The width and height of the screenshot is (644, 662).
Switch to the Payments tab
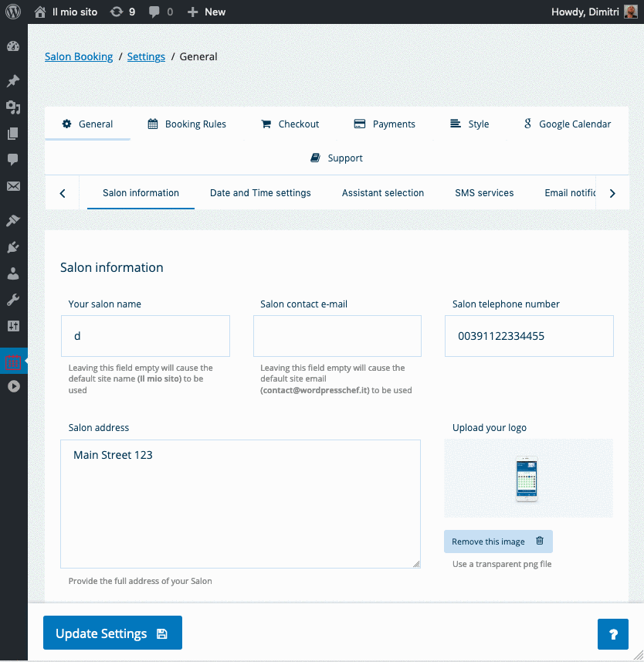pos(385,124)
